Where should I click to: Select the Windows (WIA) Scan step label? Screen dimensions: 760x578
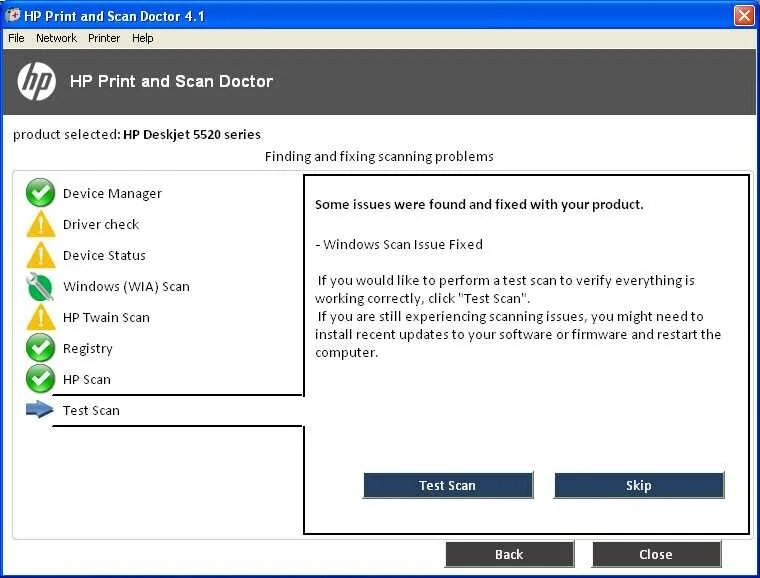(126, 286)
